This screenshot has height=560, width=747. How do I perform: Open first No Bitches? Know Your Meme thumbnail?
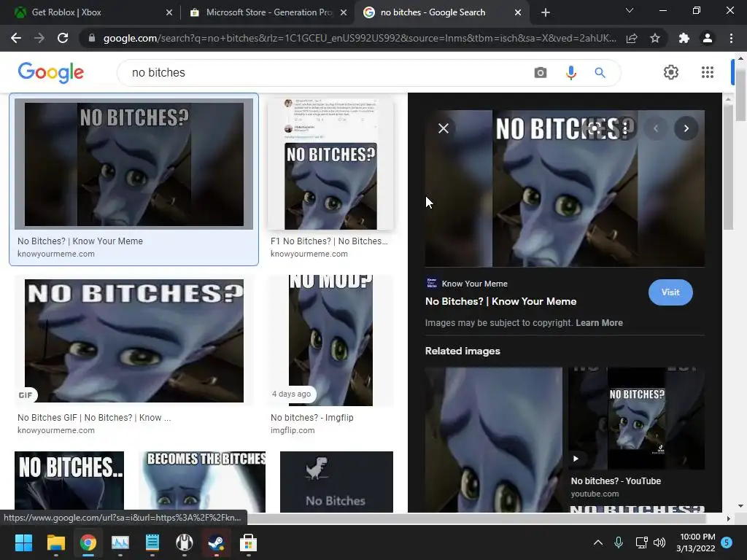[x=134, y=163]
